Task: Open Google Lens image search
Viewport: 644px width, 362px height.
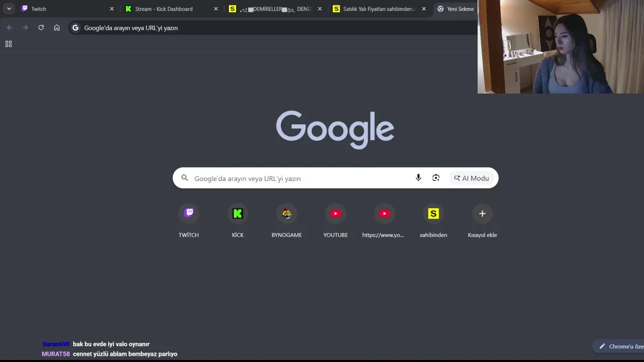Action: pyautogui.click(x=436, y=178)
